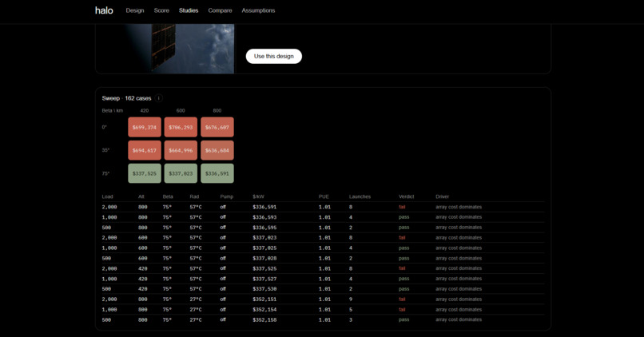Select the $786,293 heatmap cell

(181, 127)
